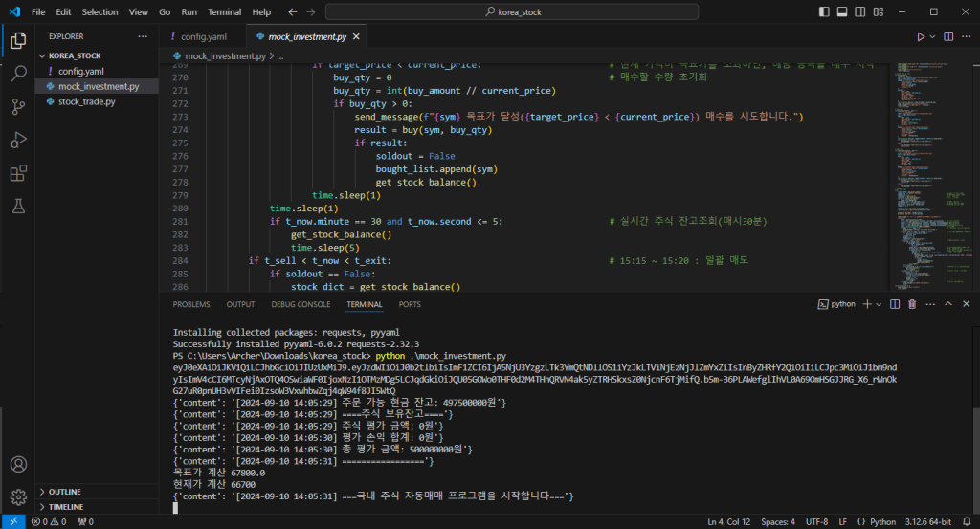This screenshot has height=529, width=980.
Task: Open the File menu
Action: click(38, 11)
